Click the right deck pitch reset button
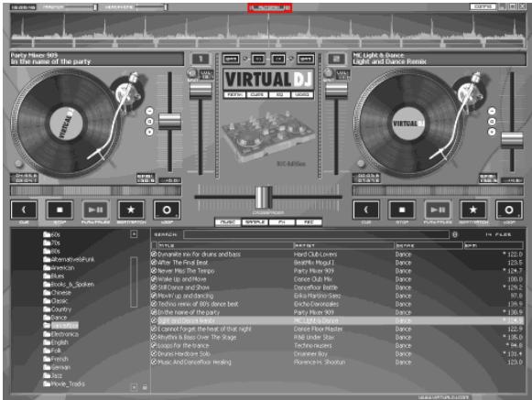The width and height of the screenshot is (532, 400). 492,122
